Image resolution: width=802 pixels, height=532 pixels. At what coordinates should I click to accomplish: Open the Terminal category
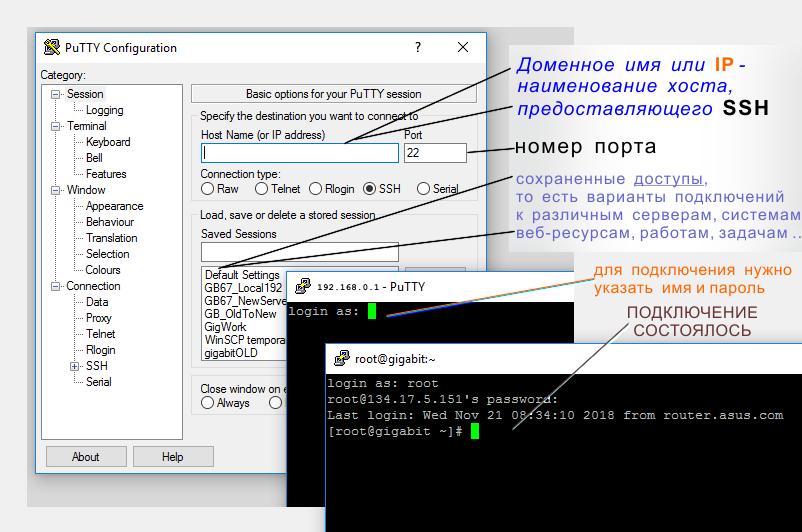point(86,126)
